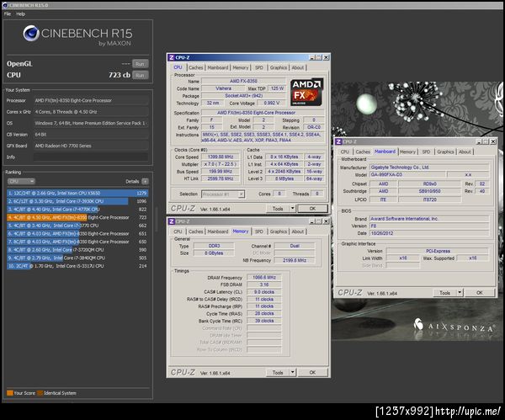Run the OpenGL benchmark
This screenshot has width=505, height=420.
point(140,64)
